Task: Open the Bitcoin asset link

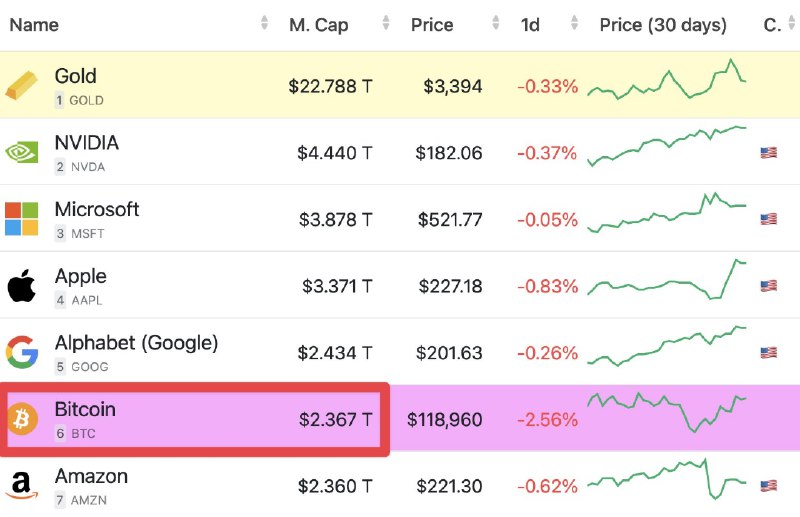Action: tap(85, 409)
